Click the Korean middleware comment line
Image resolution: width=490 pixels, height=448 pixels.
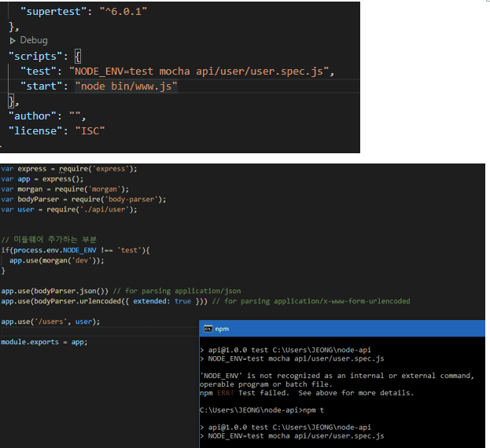tap(49, 240)
